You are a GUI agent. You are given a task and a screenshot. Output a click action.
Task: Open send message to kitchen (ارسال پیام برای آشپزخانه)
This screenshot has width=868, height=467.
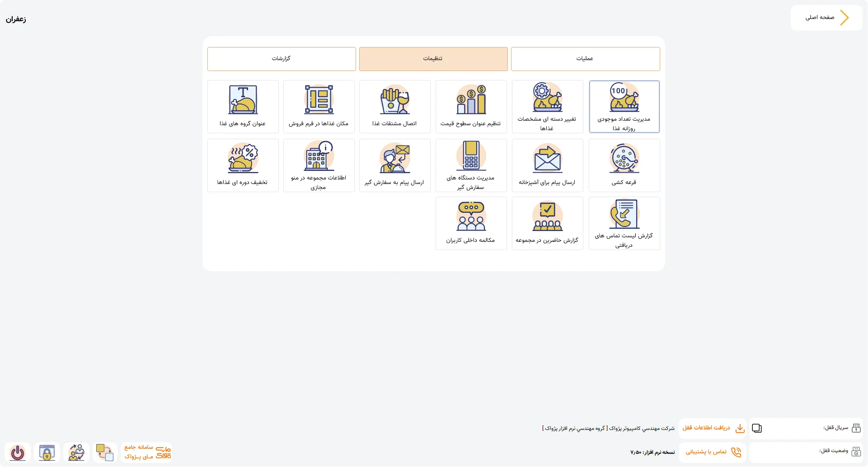tap(547, 165)
